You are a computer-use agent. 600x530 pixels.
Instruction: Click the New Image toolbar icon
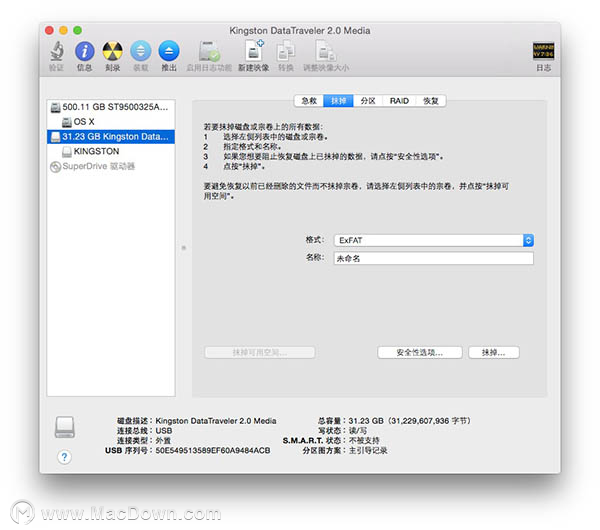pos(254,51)
